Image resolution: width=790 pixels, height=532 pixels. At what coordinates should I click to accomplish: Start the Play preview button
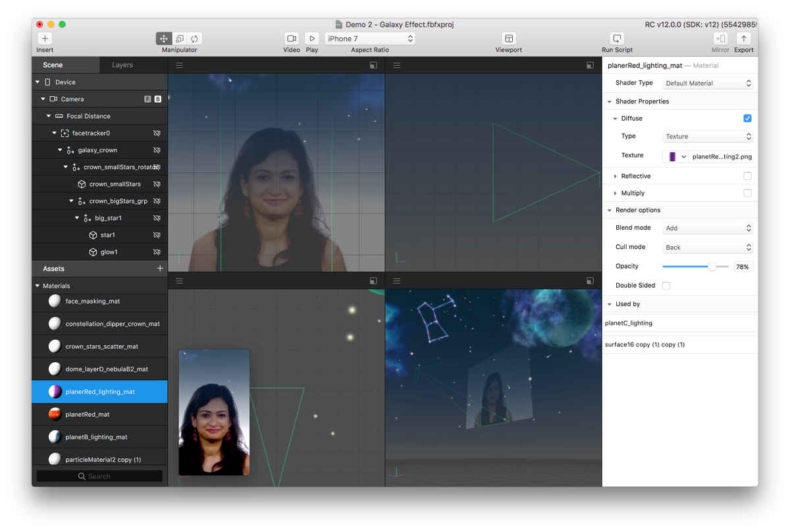312,39
